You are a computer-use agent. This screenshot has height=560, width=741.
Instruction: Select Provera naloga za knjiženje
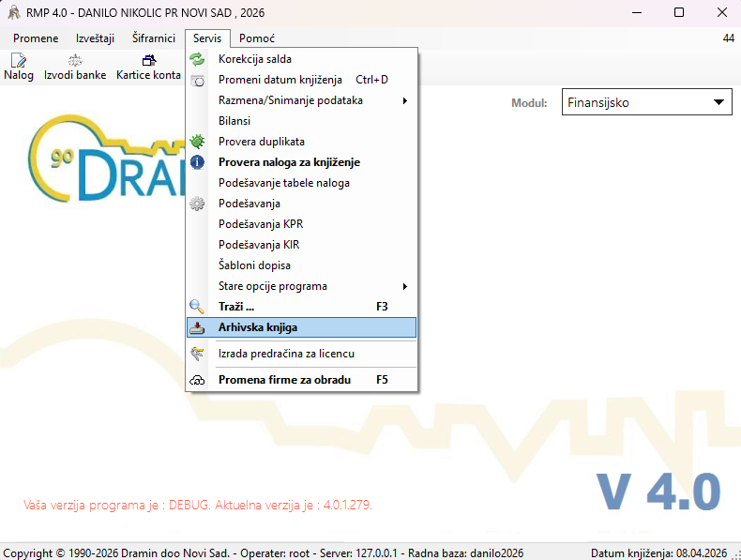[x=301, y=162]
